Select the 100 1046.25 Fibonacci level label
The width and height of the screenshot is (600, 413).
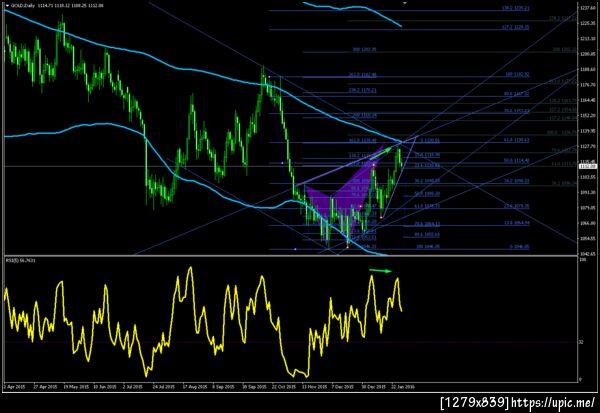(428, 246)
